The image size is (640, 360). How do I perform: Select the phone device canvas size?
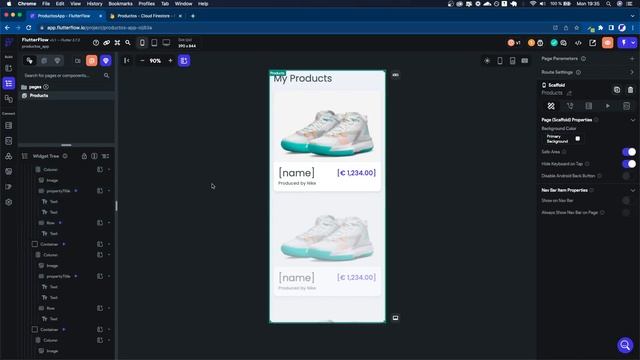click(x=142, y=43)
